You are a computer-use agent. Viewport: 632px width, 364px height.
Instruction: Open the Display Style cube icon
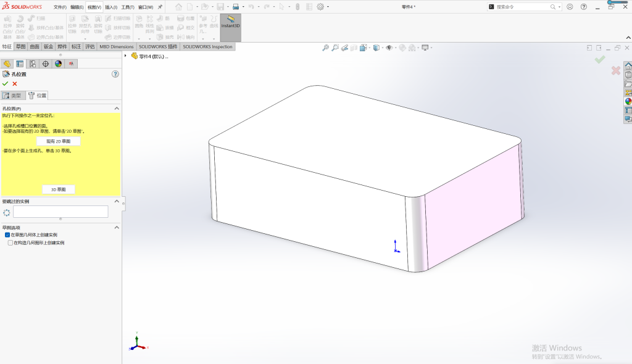click(x=376, y=48)
